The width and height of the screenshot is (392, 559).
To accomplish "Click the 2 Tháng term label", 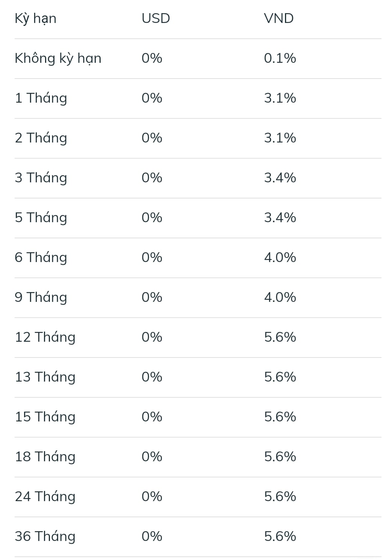I will tap(41, 138).
